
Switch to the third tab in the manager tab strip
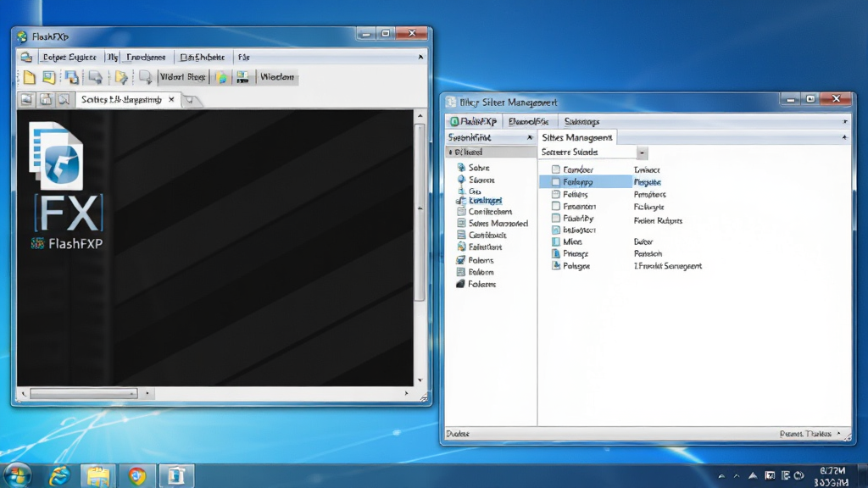(x=581, y=121)
